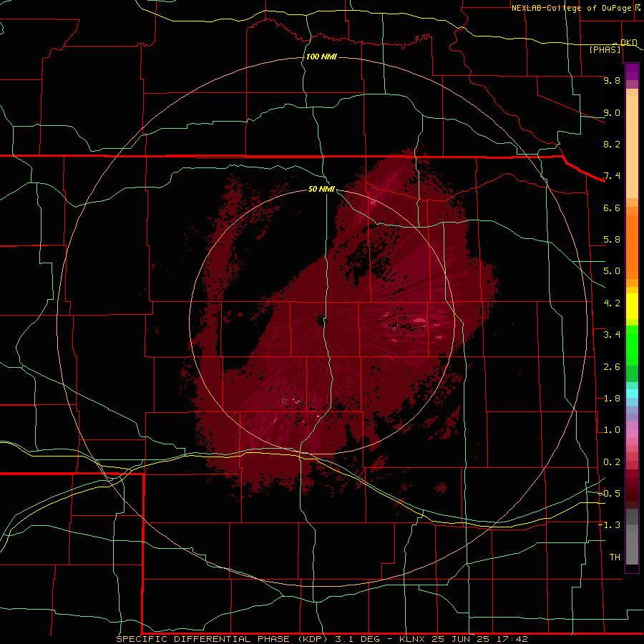Click the [PHAS] unit label
The width and height of the screenshot is (644, 644).
click(605, 49)
